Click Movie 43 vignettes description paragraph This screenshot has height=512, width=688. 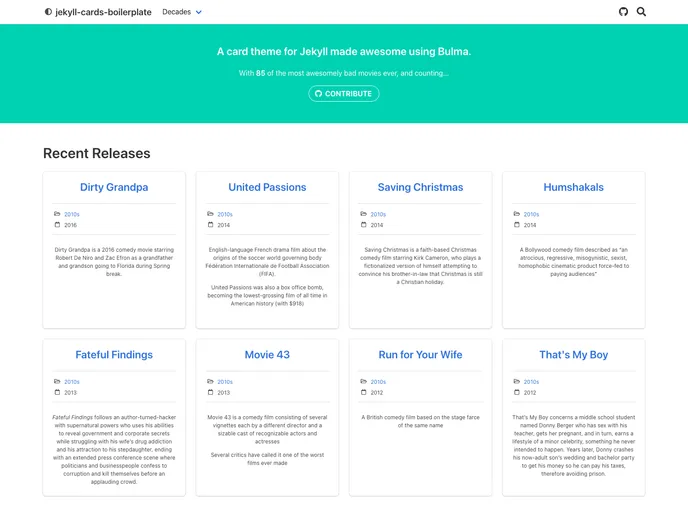(267, 430)
